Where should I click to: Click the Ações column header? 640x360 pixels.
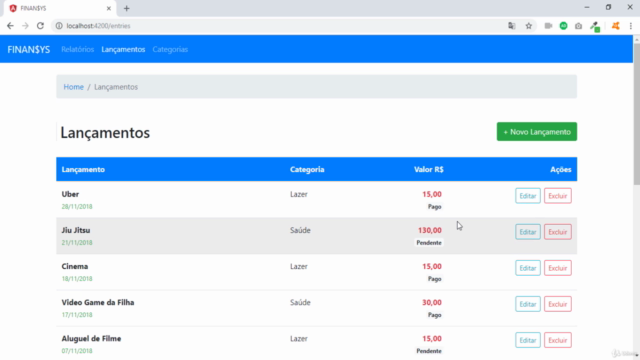click(561, 169)
